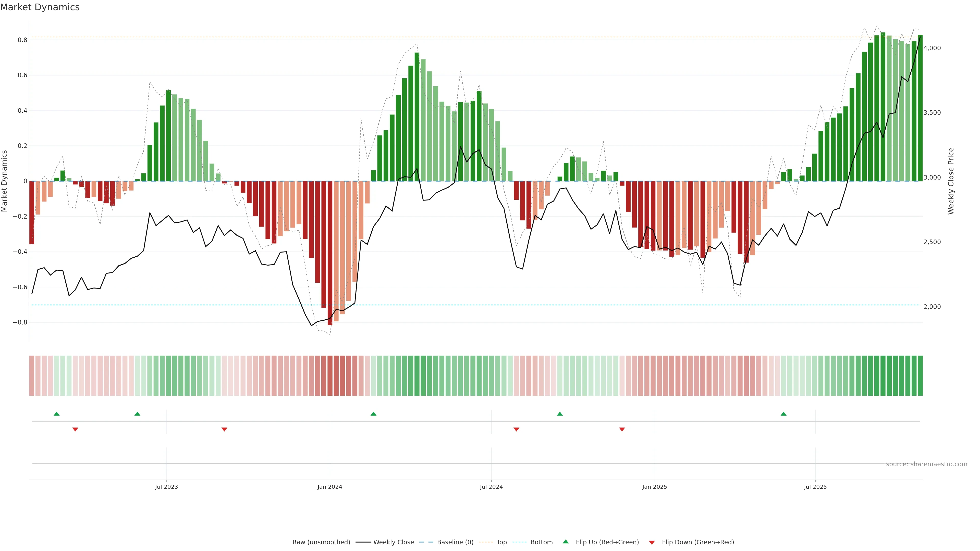Click the darkest green heatmap cell at far right
The image size is (980, 551).
pos(920,376)
